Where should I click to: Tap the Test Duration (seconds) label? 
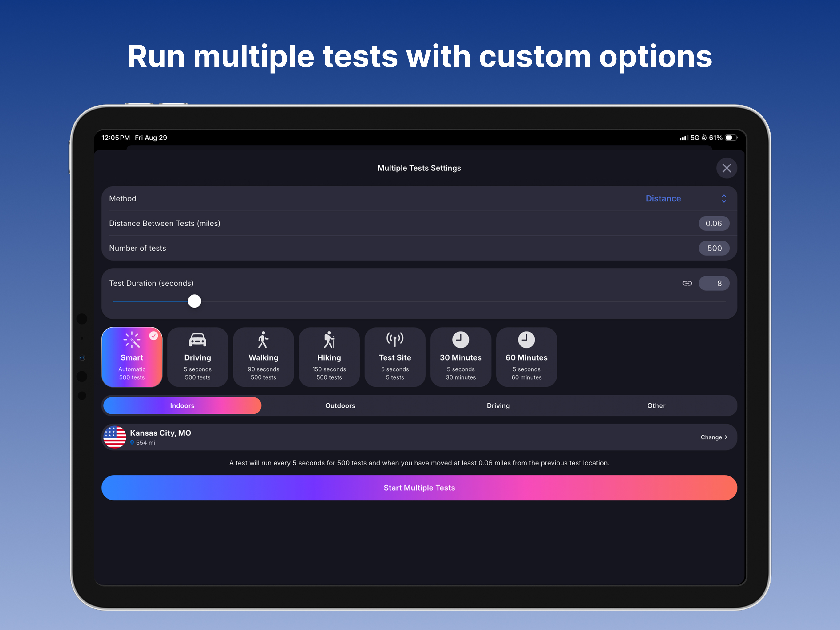(x=151, y=283)
